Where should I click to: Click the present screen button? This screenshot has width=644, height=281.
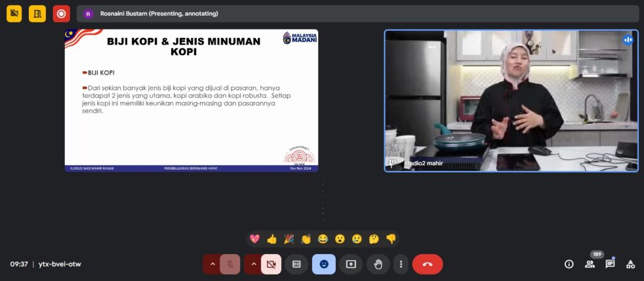point(351,265)
